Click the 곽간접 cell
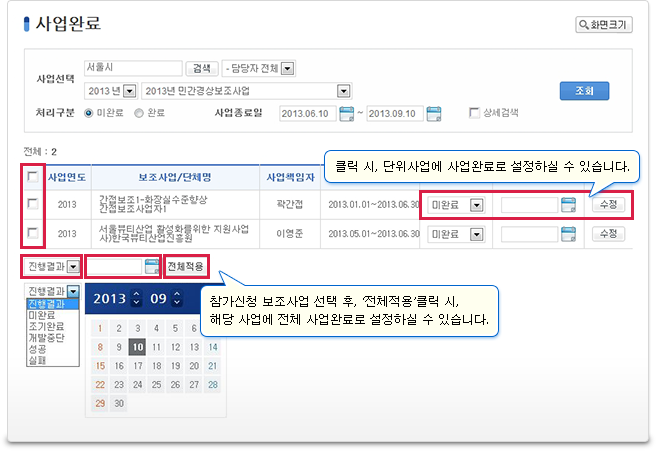Screen dimensions: 656x451 pyautogui.click(x=290, y=205)
